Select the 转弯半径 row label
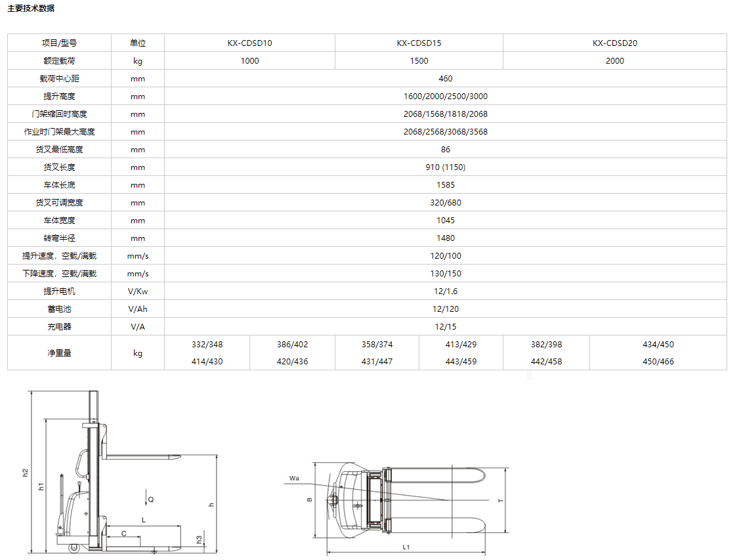The image size is (741, 560). [59, 238]
